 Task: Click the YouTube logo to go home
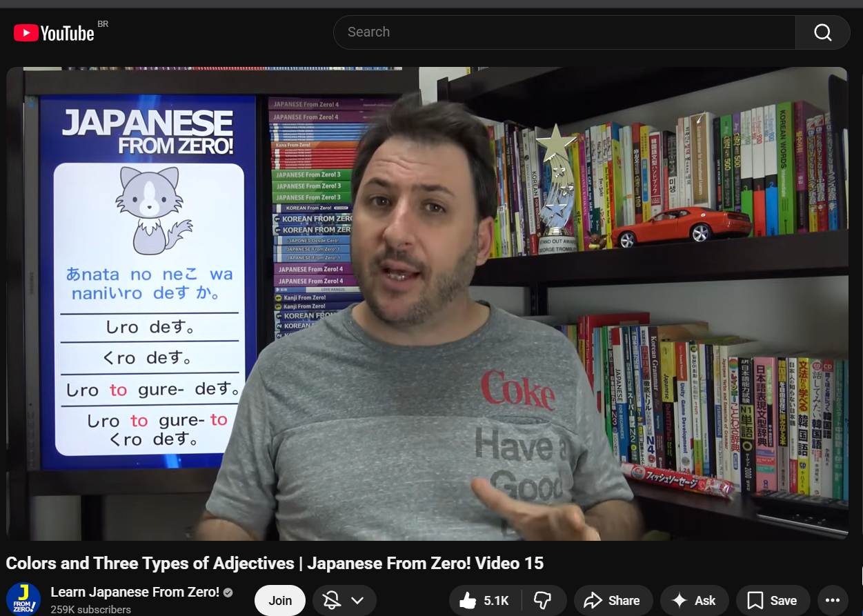[x=54, y=32]
